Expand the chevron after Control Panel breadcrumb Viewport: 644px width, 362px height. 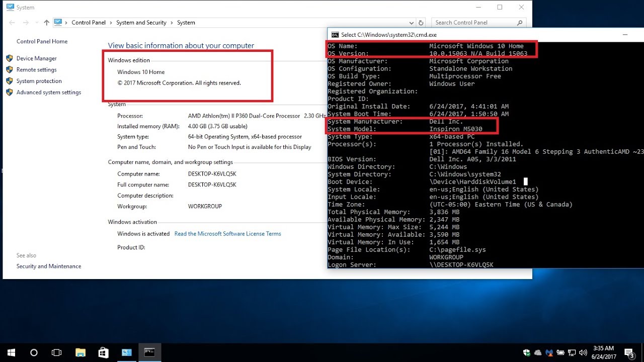point(111,23)
